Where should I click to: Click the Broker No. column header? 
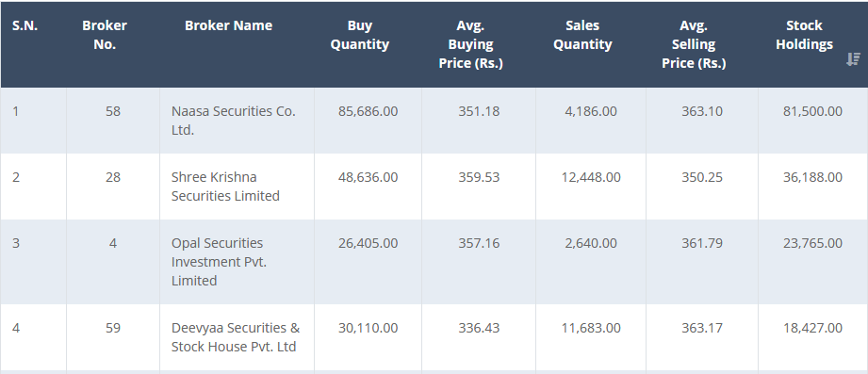click(105, 35)
